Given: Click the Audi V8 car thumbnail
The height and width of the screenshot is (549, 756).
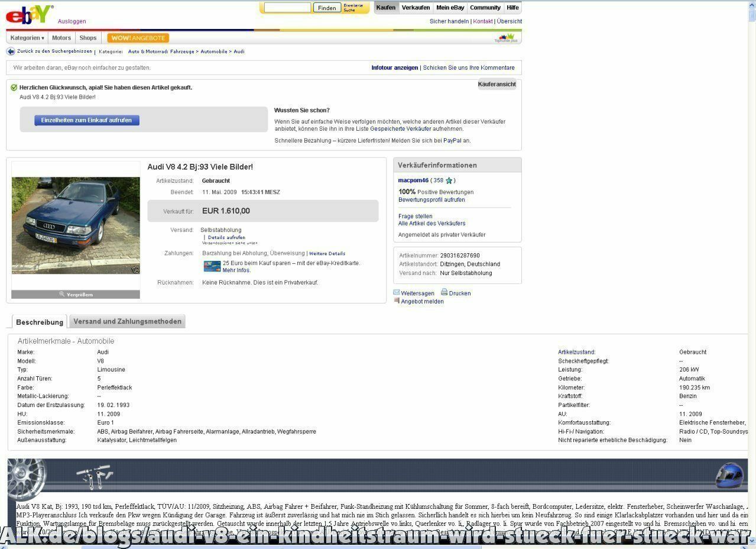Looking at the screenshot, I should [76, 225].
